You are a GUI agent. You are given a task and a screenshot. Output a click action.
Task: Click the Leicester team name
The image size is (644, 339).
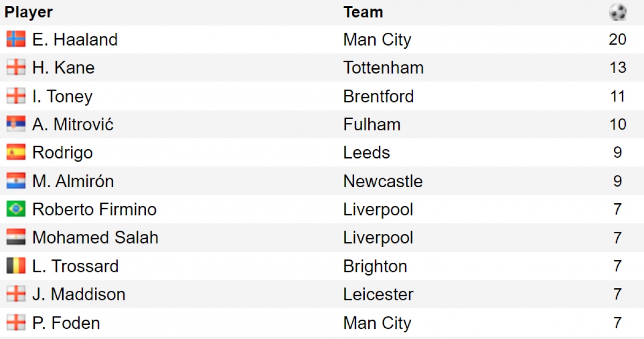coord(379,294)
